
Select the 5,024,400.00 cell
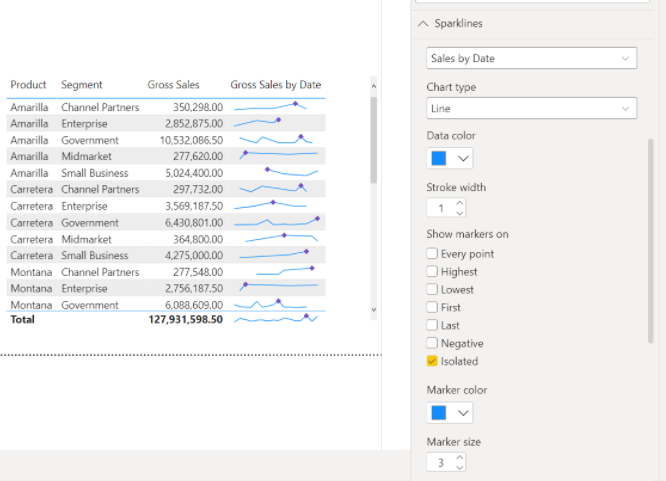[194, 173]
